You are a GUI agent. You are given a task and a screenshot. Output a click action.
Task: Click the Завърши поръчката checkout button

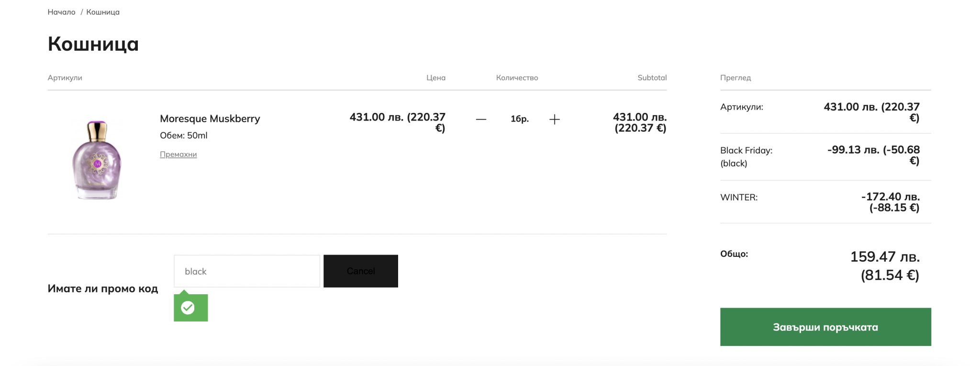pos(825,327)
